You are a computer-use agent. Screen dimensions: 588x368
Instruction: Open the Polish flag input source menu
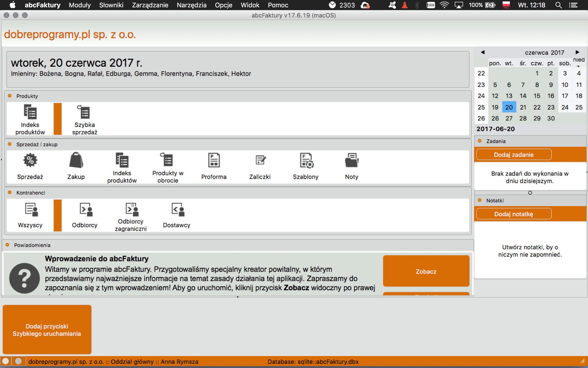click(x=506, y=5)
